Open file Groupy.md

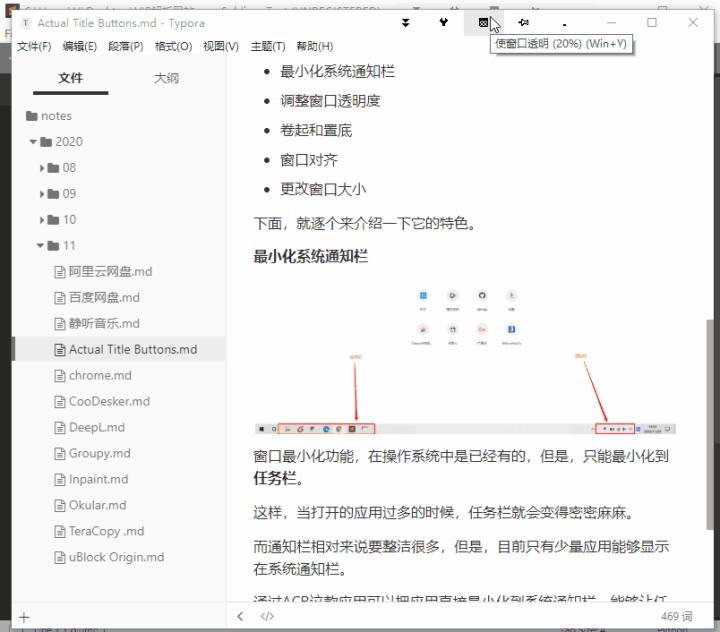[x=93, y=453]
